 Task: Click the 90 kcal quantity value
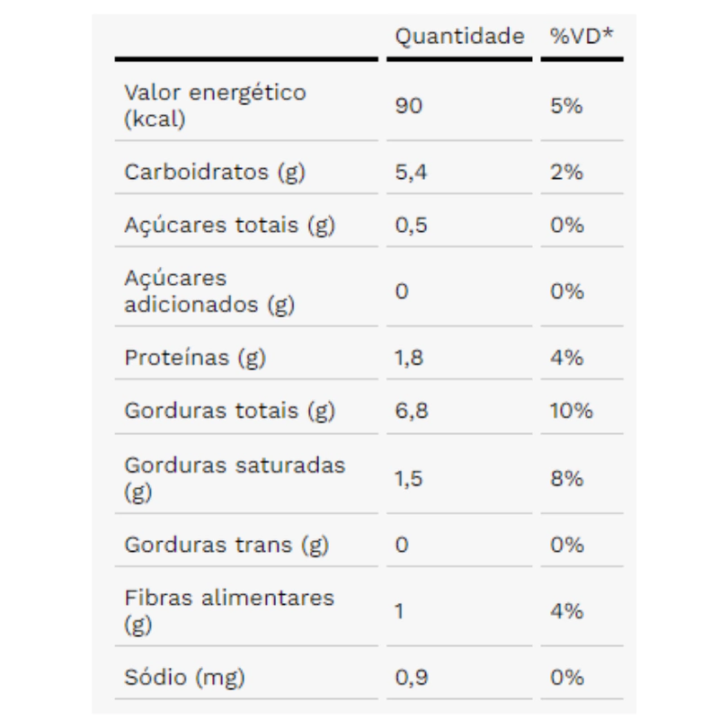pos(409,106)
